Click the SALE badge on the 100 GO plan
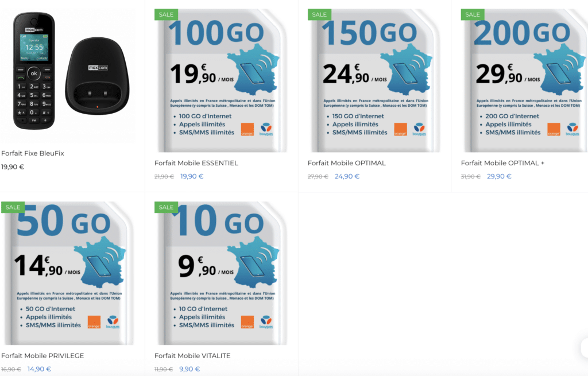Viewport: 588px width, 376px height. 166,14
